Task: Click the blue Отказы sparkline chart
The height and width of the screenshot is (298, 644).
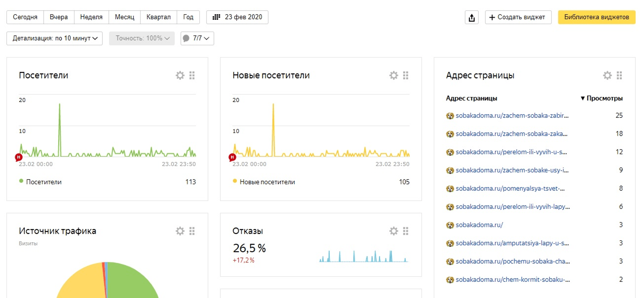Action: pos(364,256)
